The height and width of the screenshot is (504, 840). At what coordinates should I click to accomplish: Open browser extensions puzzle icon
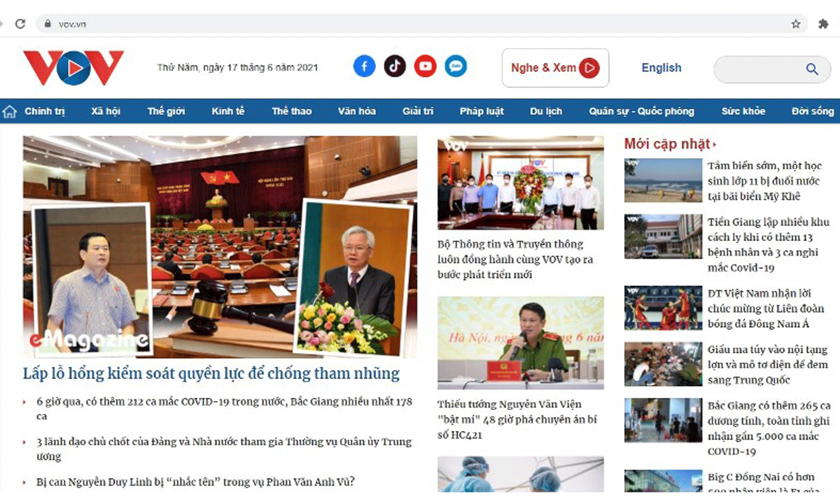pos(823,24)
